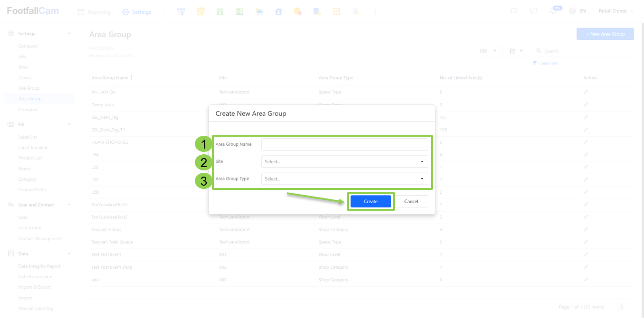Screen dimensions: 644x319
Task: Click the weather cloud icon in top toolbar
Action: click(259, 11)
